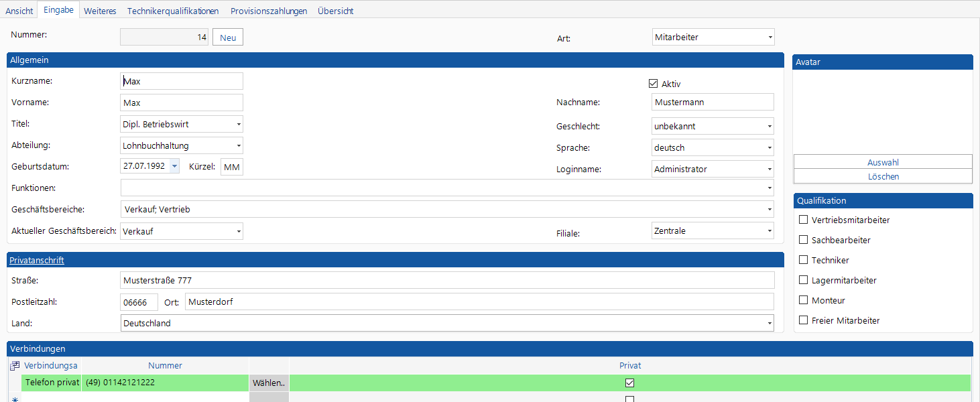Click the Neu button next to Nummer

point(228,38)
